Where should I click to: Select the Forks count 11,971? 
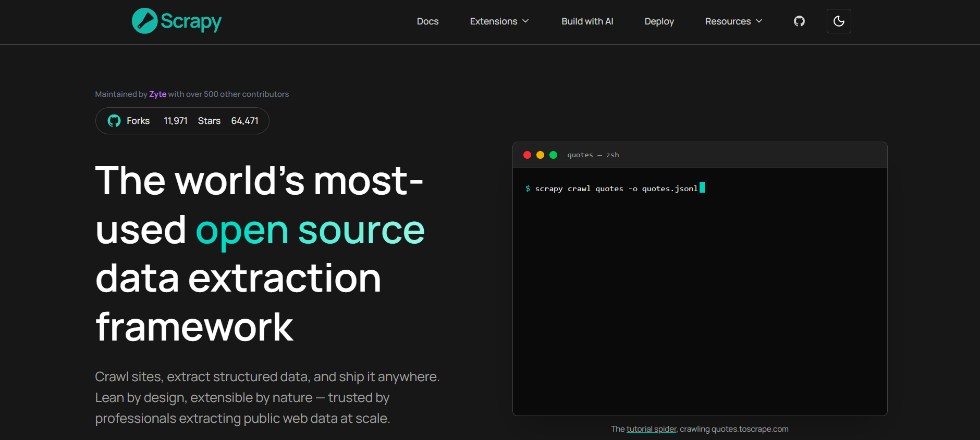point(176,121)
